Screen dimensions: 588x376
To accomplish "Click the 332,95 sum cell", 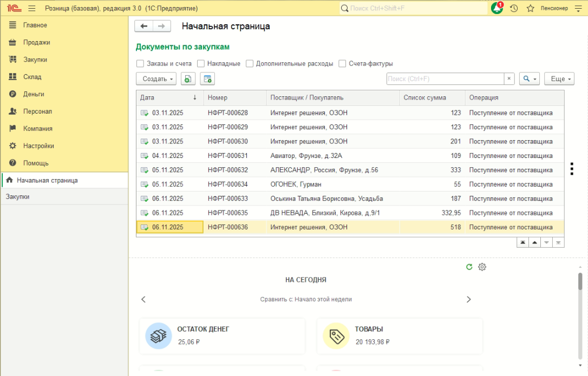I will [x=433, y=213].
